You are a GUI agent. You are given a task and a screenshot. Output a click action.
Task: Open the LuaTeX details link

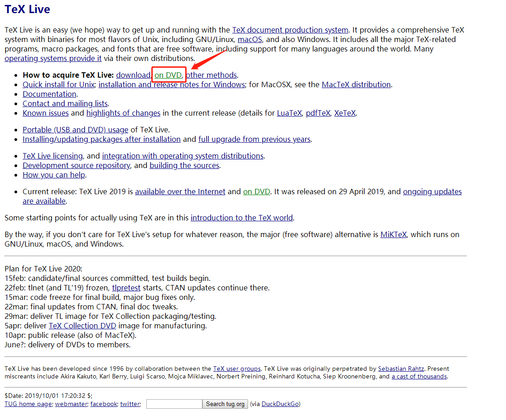point(290,113)
